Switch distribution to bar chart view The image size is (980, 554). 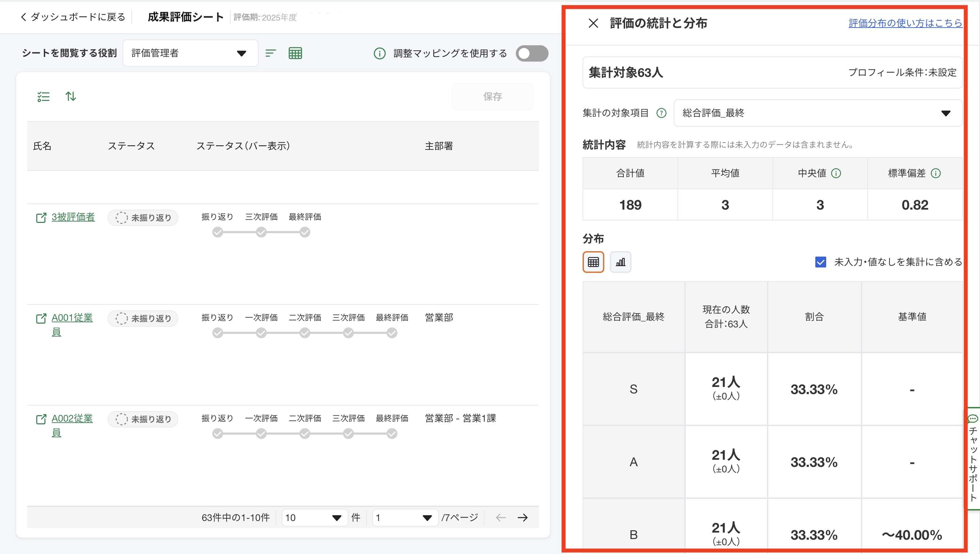click(x=620, y=262)
